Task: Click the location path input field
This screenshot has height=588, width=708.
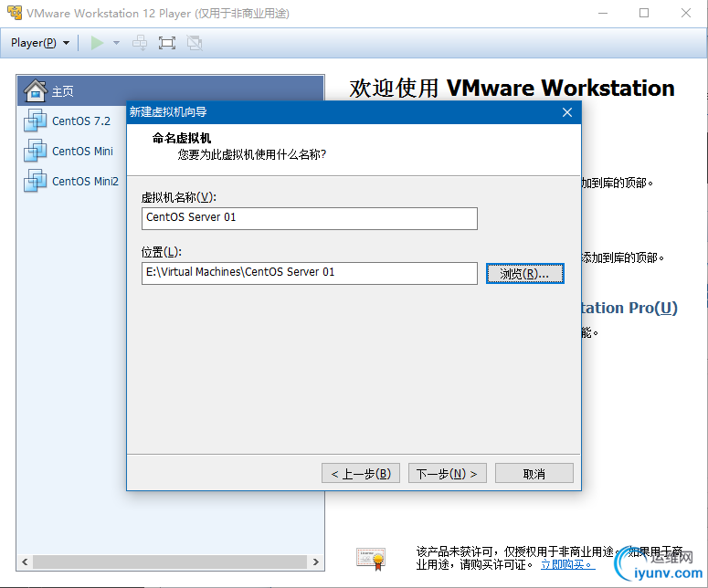Action: pos(310,274)
